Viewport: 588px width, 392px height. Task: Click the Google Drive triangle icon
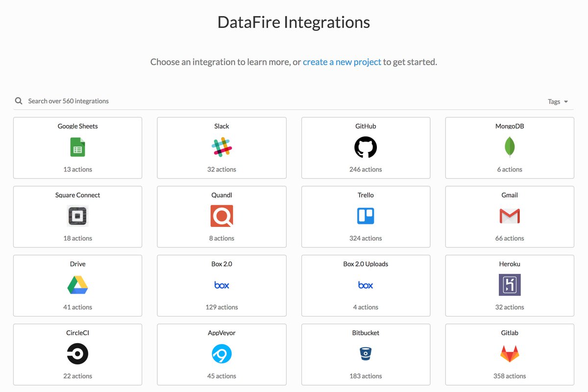pos(77,285)
